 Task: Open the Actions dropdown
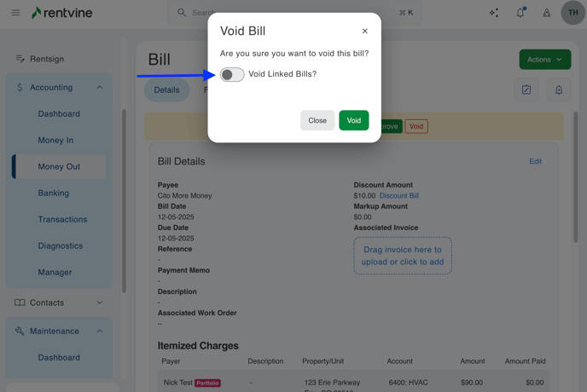544,60
